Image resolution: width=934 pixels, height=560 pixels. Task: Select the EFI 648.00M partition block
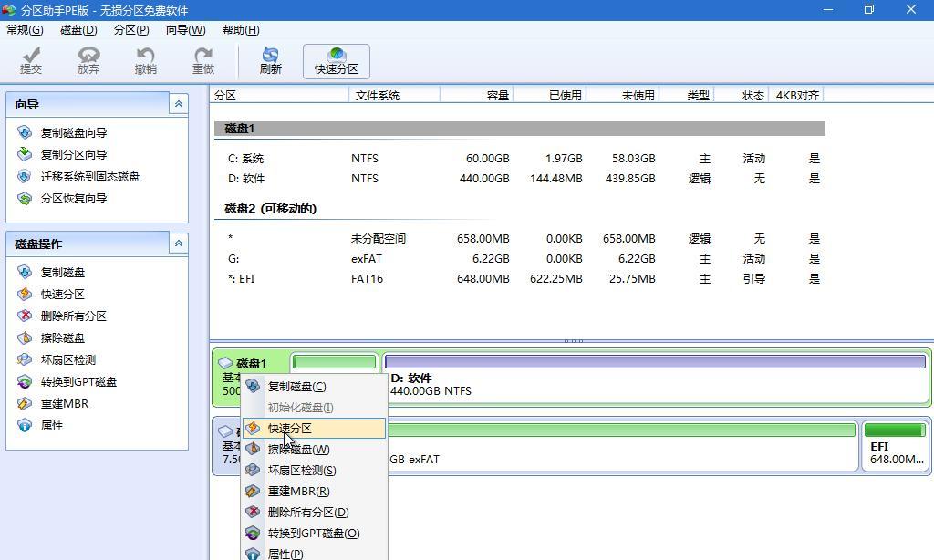[x=896, y=446]
